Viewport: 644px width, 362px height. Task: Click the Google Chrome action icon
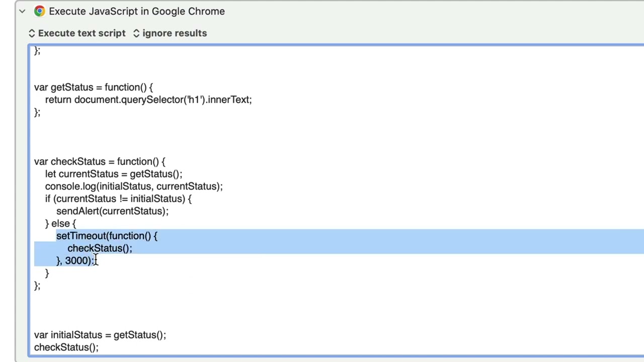tap(39, 11)
